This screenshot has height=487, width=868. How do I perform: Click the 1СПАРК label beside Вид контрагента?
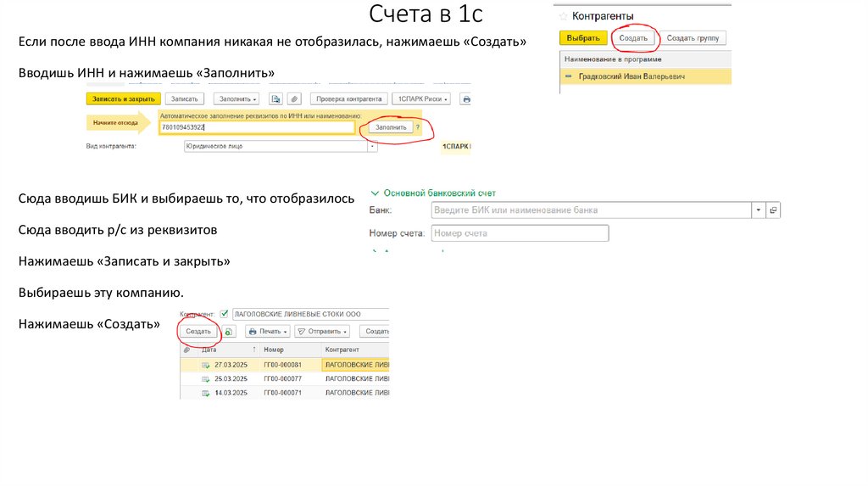[x=455, y=146]
